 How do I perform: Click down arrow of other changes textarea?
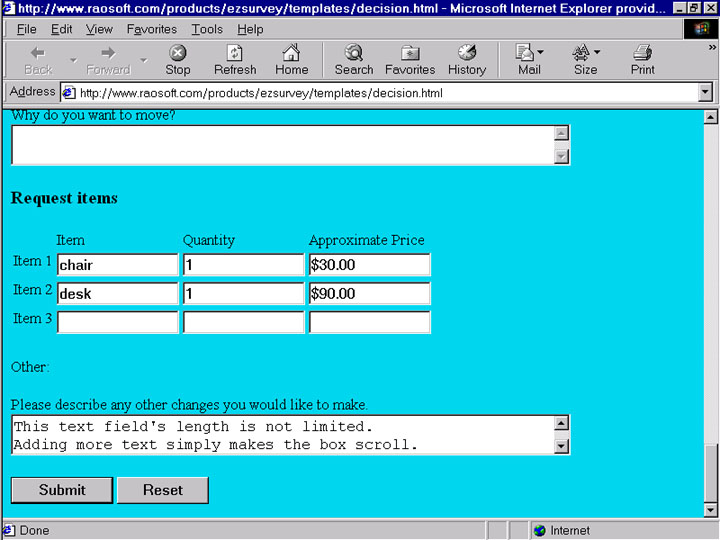coord(561,446)
